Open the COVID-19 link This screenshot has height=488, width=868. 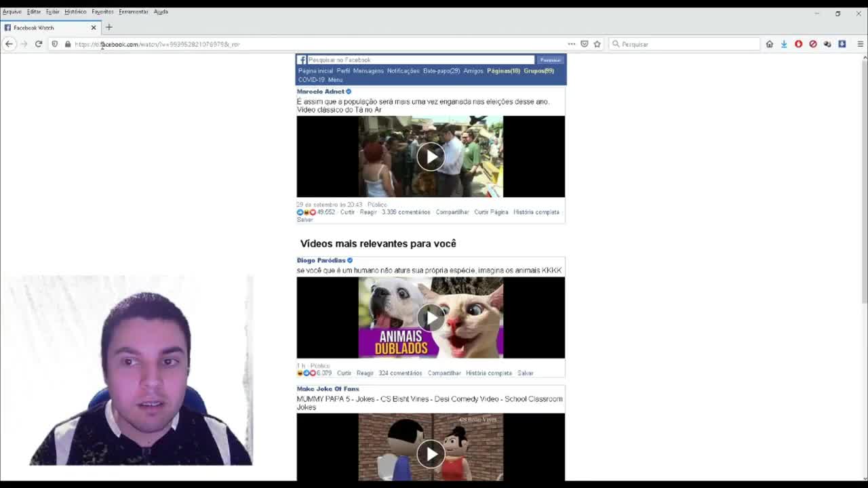(311, 79)
